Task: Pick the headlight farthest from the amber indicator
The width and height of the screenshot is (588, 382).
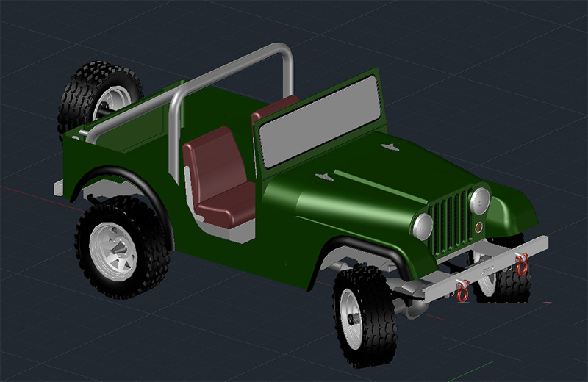Action: coord(423,226)
